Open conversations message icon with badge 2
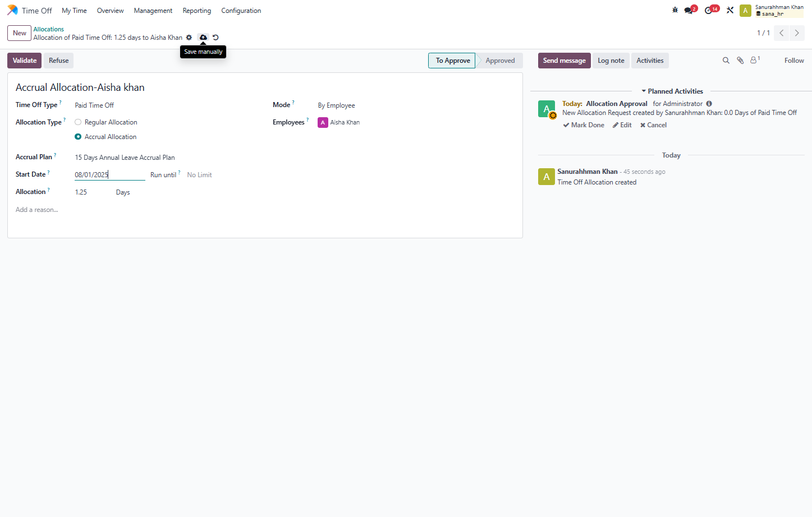 (690, 10)
